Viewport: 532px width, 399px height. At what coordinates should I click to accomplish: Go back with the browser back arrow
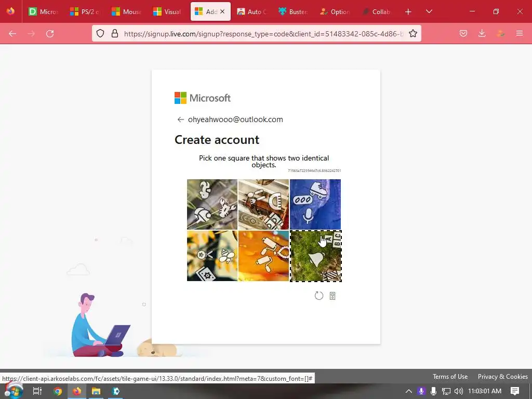12,33
